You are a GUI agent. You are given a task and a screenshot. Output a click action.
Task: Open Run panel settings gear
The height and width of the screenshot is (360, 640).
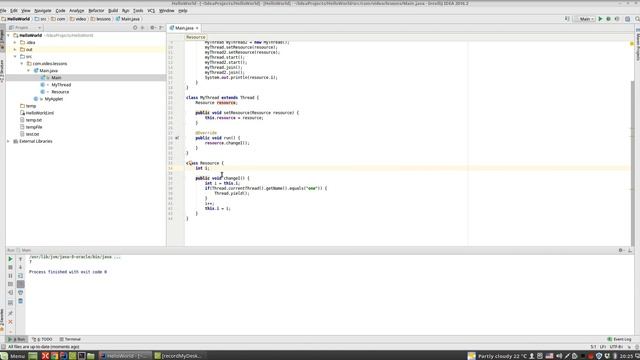[x=621, y=250]
